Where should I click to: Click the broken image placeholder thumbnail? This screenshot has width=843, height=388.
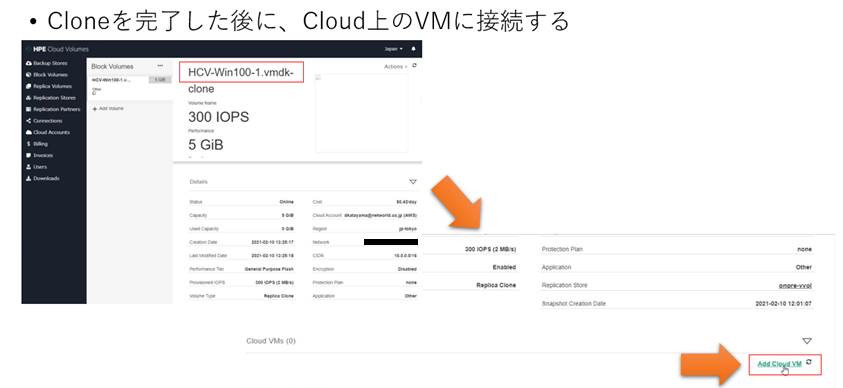361,114
